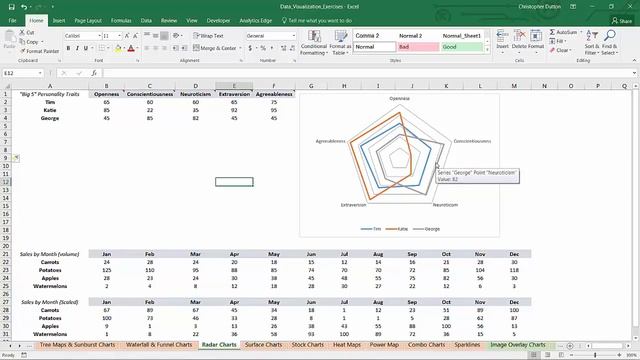The image size is (640, 360).
Task: Switch to the Insert ribbon tab
Action: tap(59, 20)
